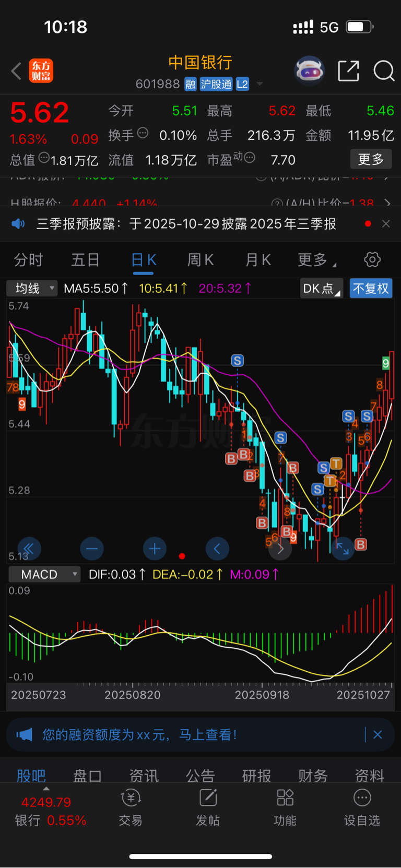The image size is (401, 868).
Task: Tap info icon next to 总值
Action: pos(44,158)
